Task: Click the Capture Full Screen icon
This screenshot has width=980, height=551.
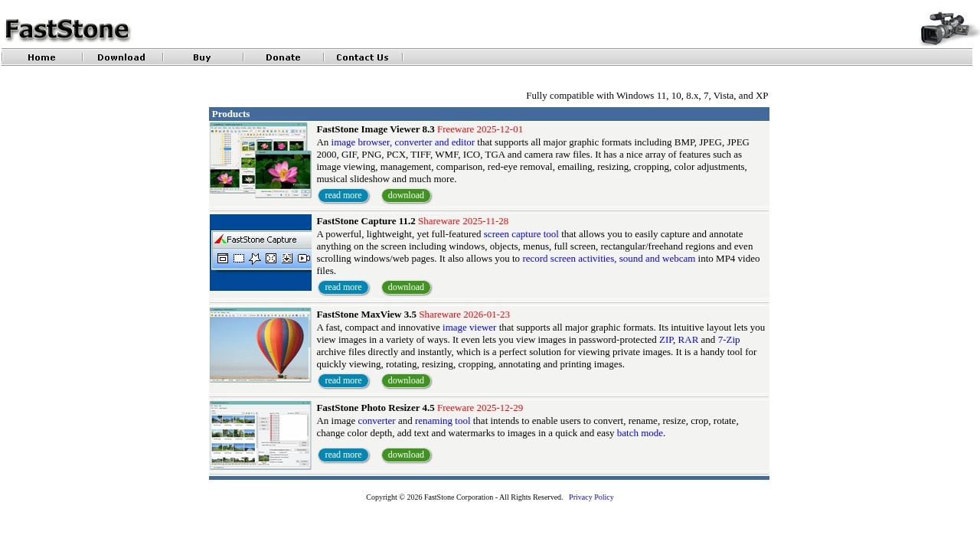Action: click(271, 258)
